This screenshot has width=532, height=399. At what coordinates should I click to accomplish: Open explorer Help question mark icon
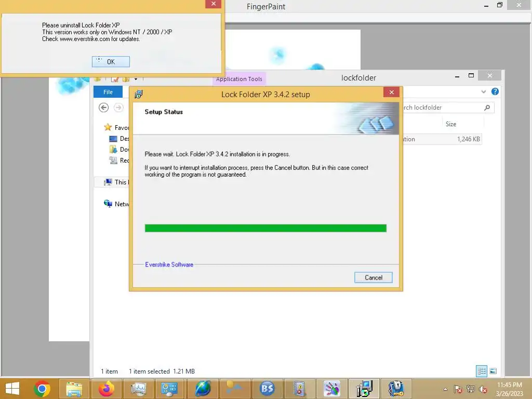coord(495,91)
